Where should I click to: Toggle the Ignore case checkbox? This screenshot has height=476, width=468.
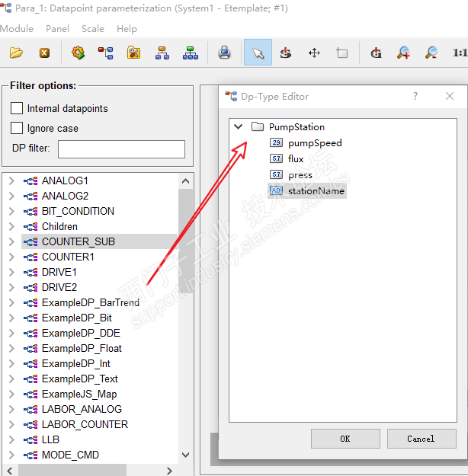[x=17, y=128]
